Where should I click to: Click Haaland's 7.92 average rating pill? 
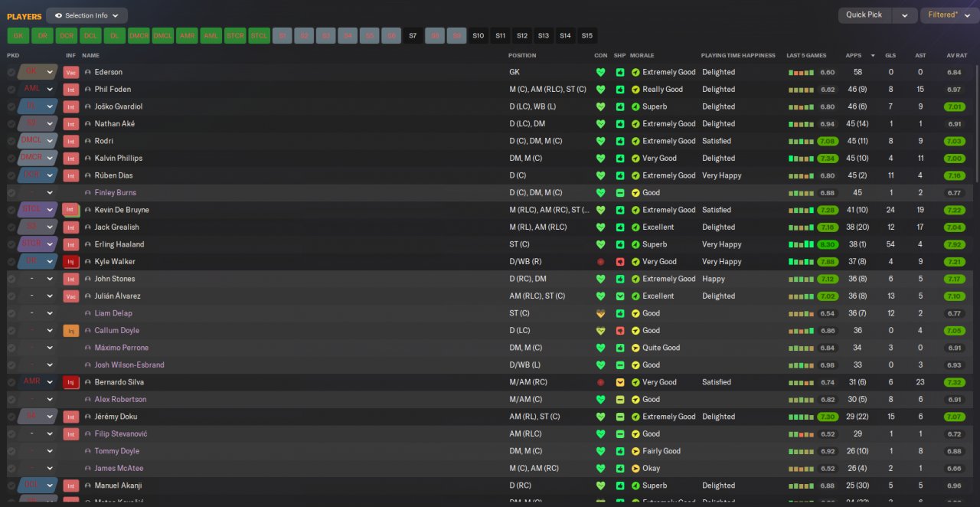pyautogui.click(x=954, y=244)
